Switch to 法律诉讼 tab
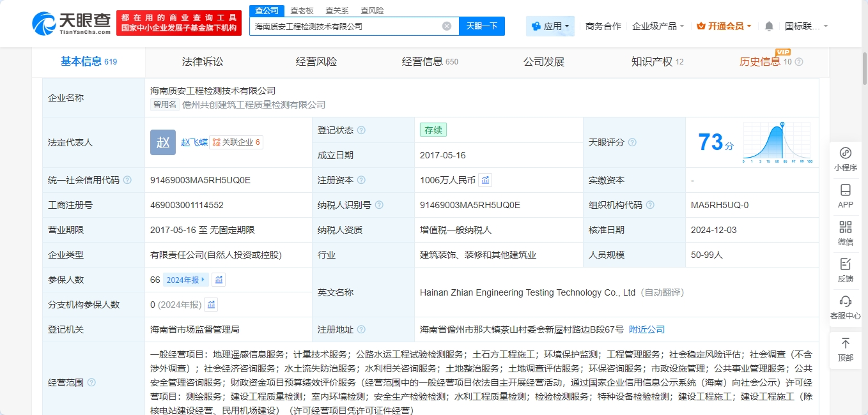This screenshot has height=415, width=868. 203,62
